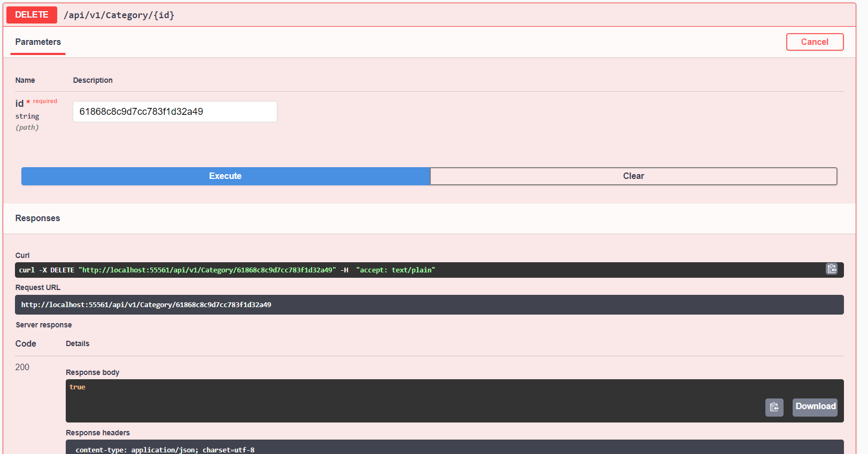The height and width of the screenshot is (454, 868).
Task: Click the 'Name' column header
Action: tap(25, 81)
